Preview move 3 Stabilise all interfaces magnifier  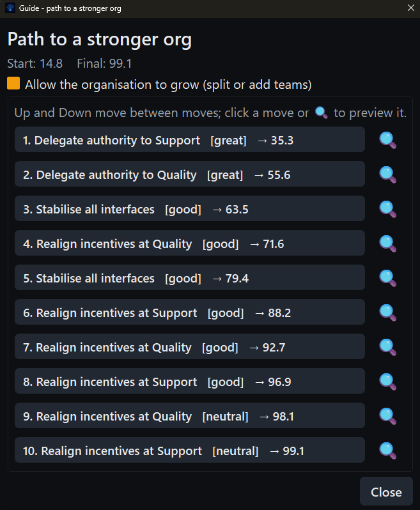387,209
